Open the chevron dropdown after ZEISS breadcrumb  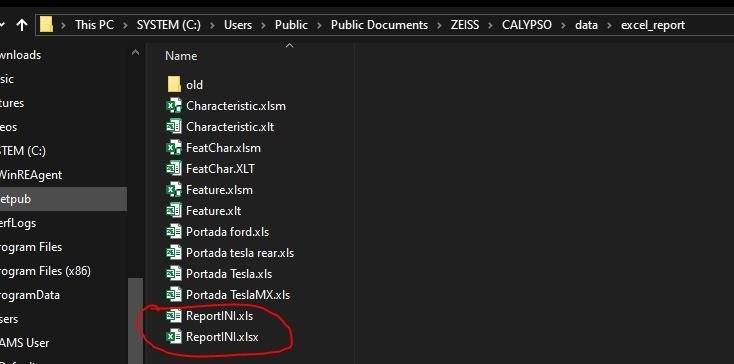coord(491,25)
